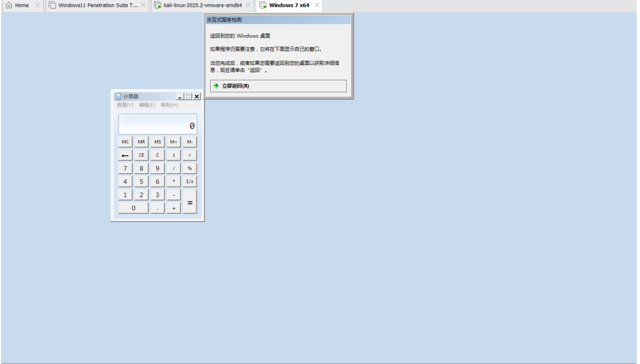Click digit 4 on calculator
This screenshot has width=640, height=364.
125,181
